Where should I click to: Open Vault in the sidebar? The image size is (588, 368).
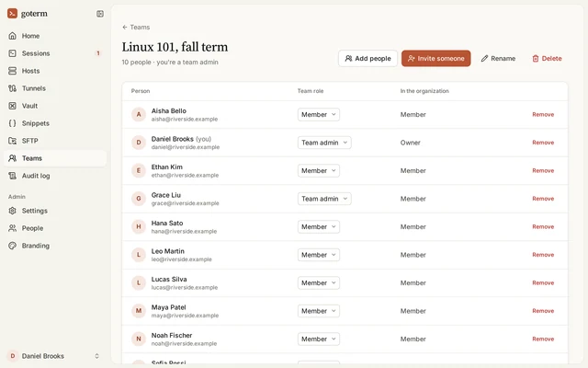[55, 106]
